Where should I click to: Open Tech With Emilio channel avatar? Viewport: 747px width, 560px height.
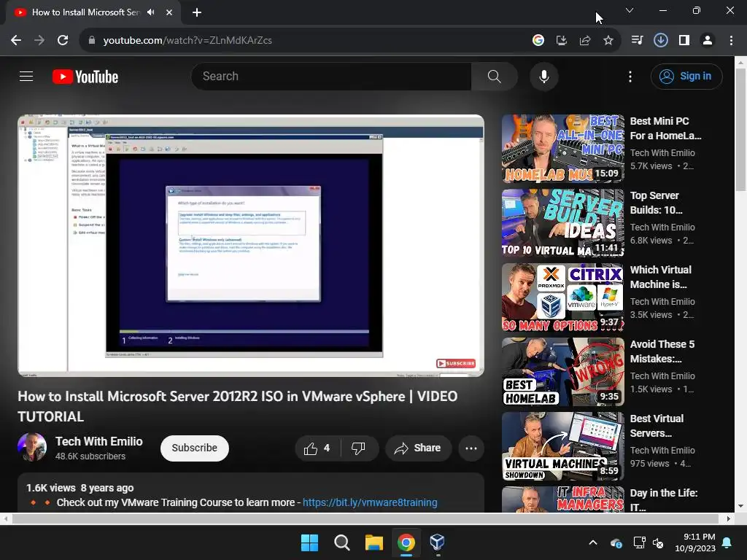pyautogui.click(x=32, y=447)
